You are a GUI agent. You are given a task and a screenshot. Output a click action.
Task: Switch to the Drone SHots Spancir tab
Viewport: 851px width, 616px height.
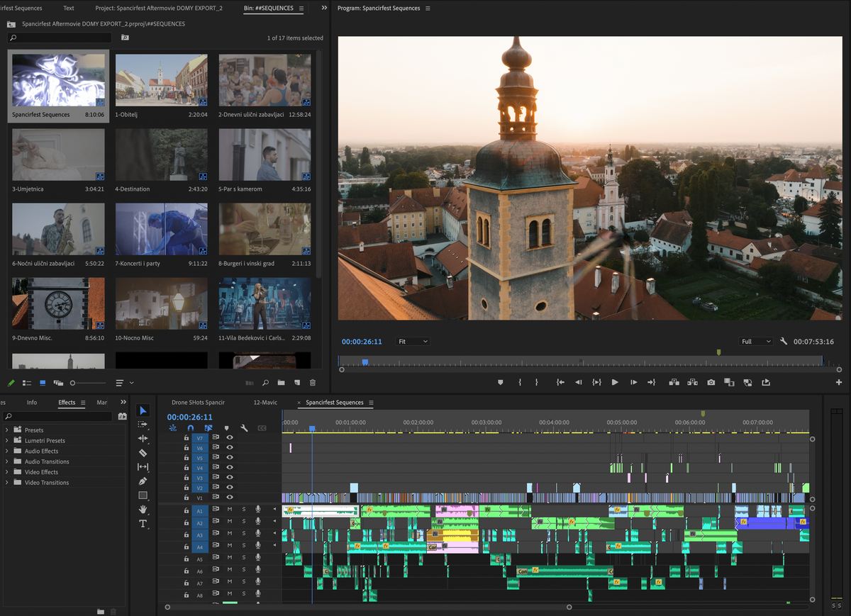198,403
